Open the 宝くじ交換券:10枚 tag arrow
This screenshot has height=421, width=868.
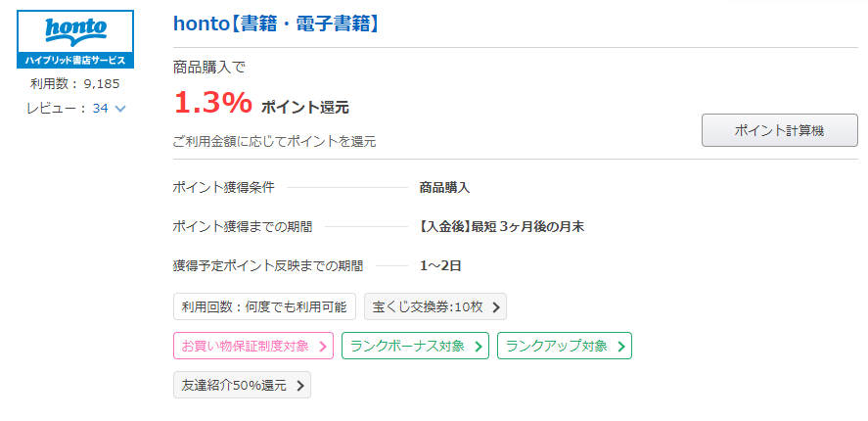click(496, 306)
